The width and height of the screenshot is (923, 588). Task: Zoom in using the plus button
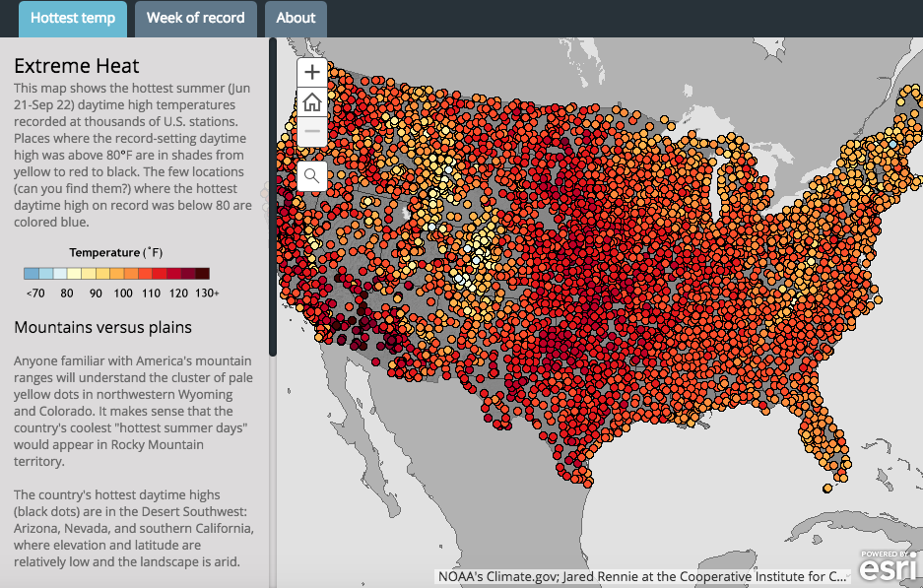coord(311,71)
